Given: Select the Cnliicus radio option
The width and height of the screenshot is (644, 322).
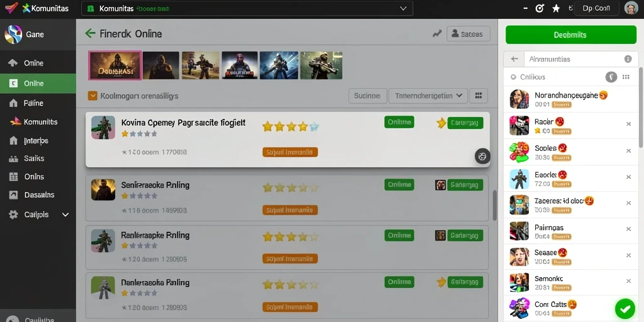Looking at the screenshot, I should [x=513, y=77].
